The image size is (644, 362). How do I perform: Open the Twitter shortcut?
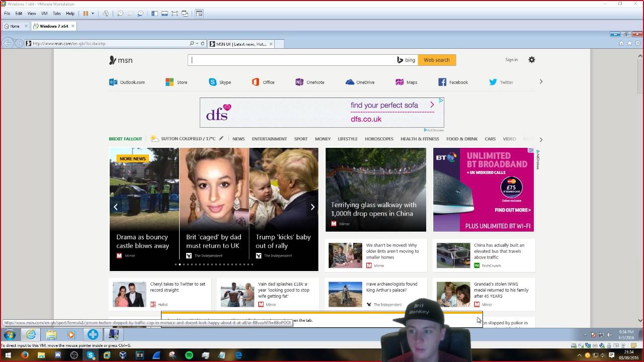[501, 82]
